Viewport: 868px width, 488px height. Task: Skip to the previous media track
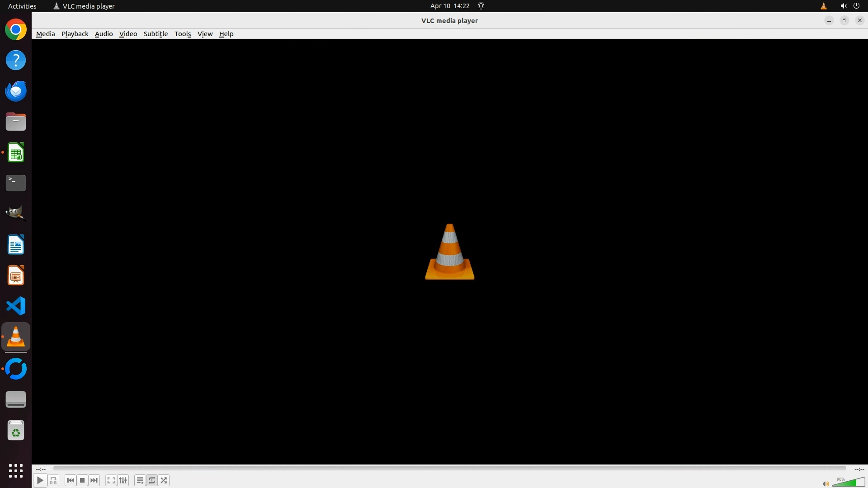[x=70, y=480]
